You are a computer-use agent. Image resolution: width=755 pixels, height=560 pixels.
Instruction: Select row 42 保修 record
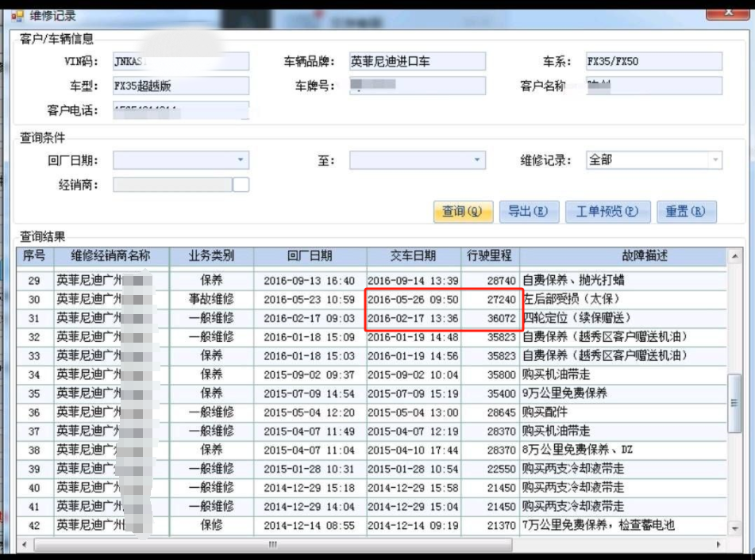[210, 525]
